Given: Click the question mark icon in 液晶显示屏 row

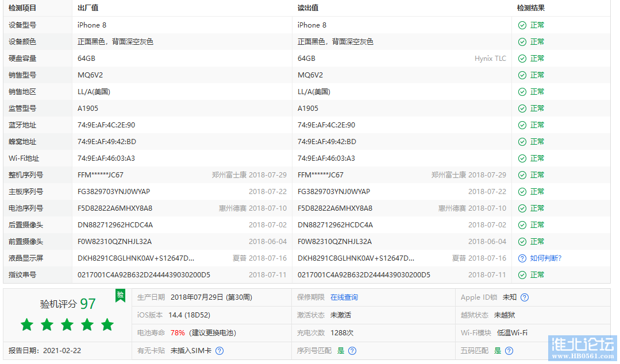Looking at the screenshot, I should point(522,258).
